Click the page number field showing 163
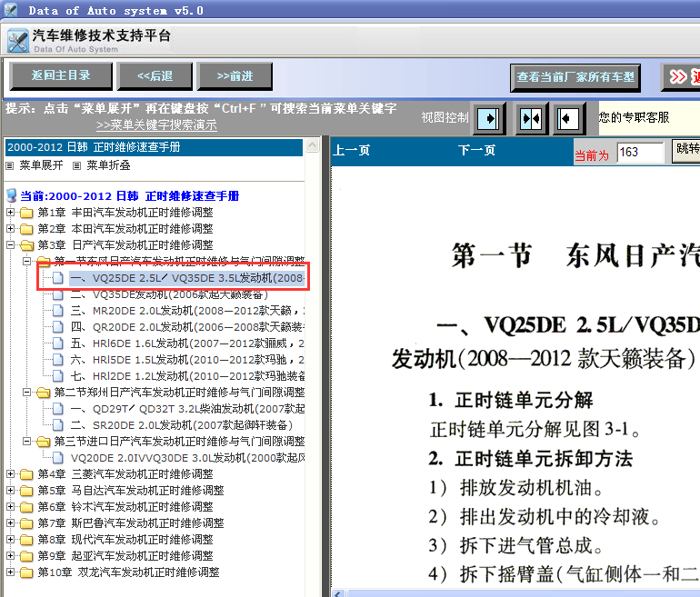The width and height of the screenshot is (700, 597). click(x=641, y=153)
